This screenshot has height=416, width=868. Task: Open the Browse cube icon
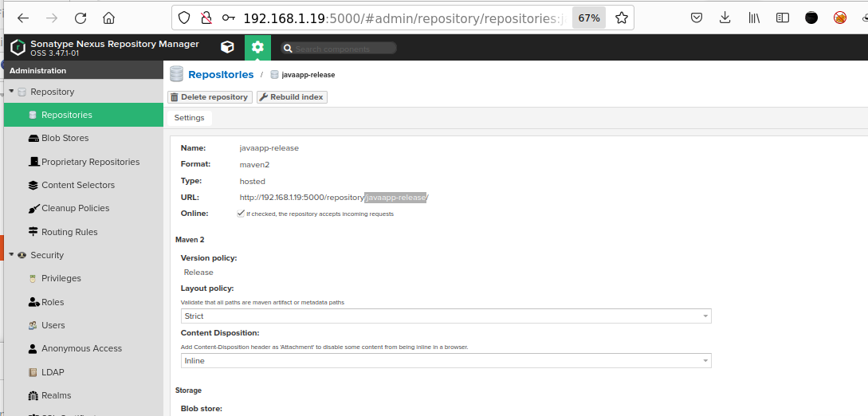pyautogui.click(x=227, y=48)
